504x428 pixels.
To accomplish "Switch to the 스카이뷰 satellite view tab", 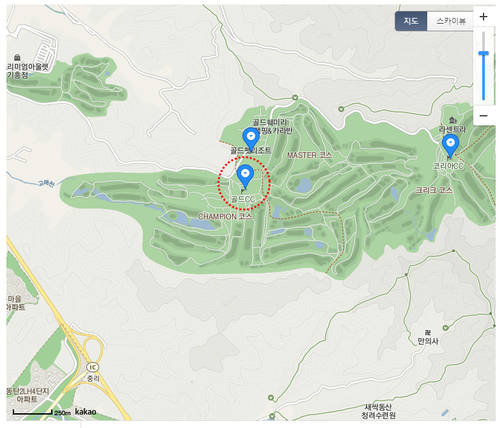I will point(450,21).
